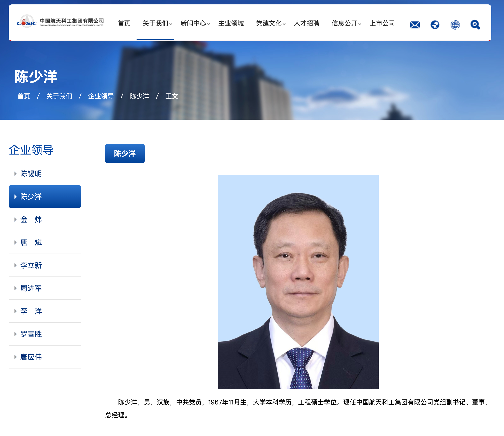Click arrow icon beside 唐应伟
Screen dimensions: 504x436
coord(15,357)
